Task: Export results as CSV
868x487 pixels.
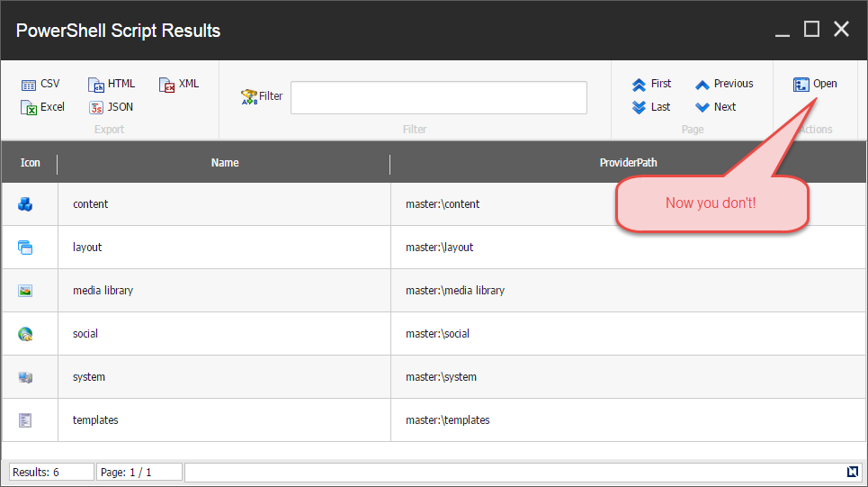Action: coord(40,84)
